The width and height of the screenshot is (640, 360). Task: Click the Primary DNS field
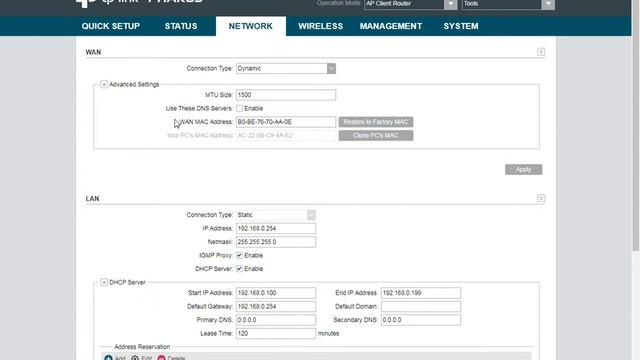click(x=276, y=320)
